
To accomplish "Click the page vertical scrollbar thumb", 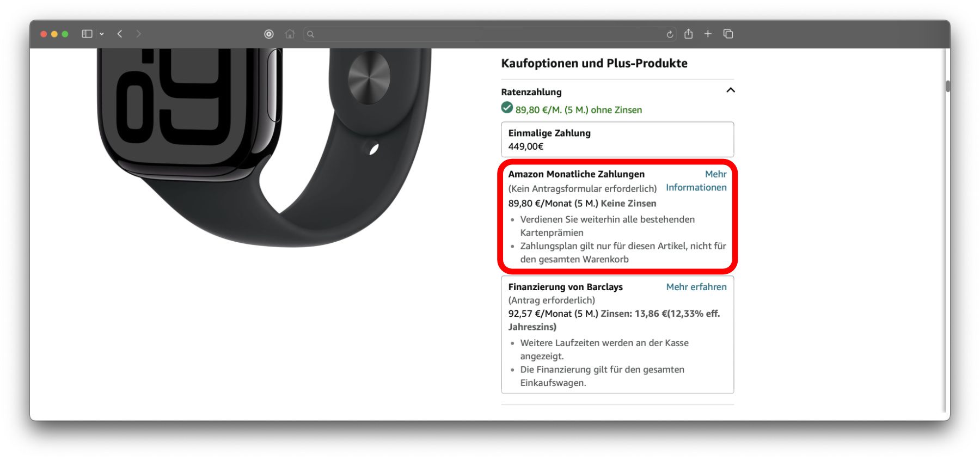I will click(948, 86).
